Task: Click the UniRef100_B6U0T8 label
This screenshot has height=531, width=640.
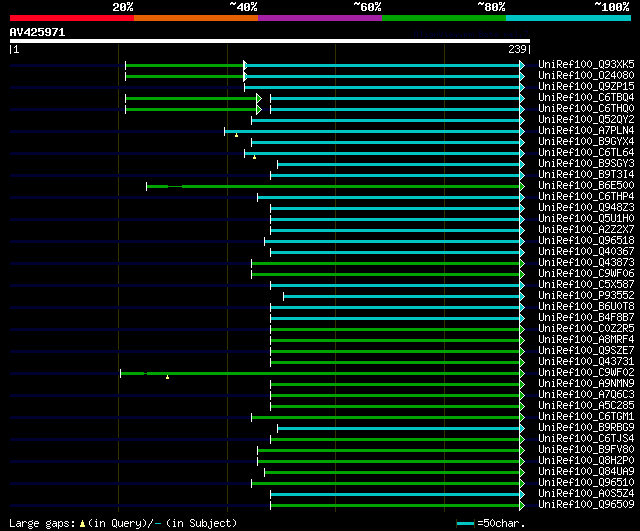Action: click(x=586, y=307)
